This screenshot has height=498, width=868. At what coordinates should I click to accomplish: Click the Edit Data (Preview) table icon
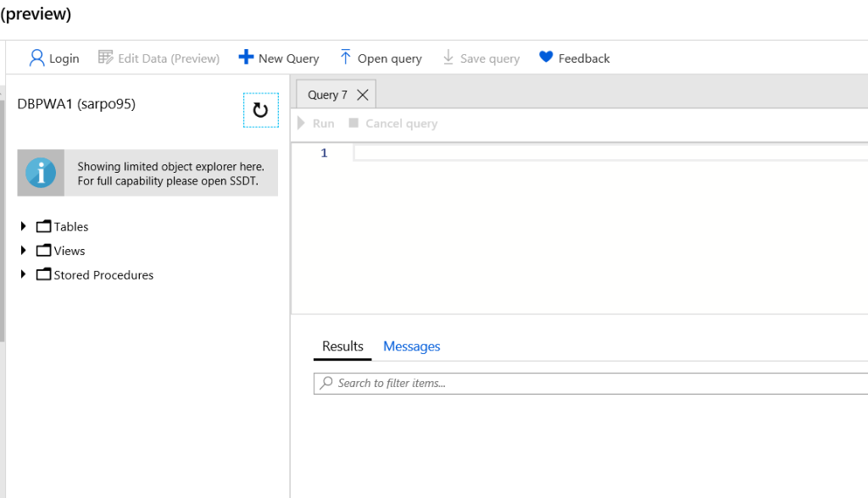pyautogui.click(x=105, y=57)
